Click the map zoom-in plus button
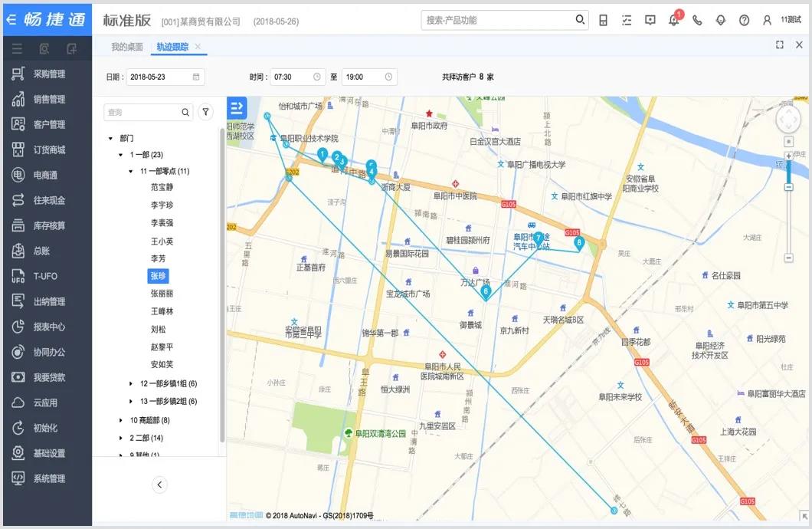 click(789, 156)
